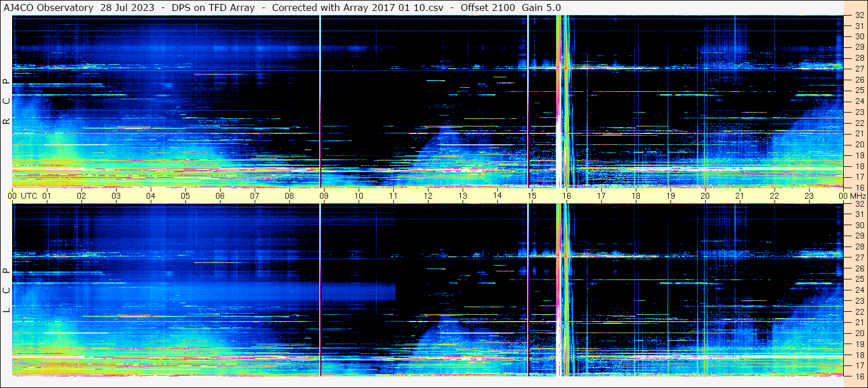The width and height of the screenshot is (868, 388).
Task: Click the 01 hour label on time axis
Action: (47, 196)
